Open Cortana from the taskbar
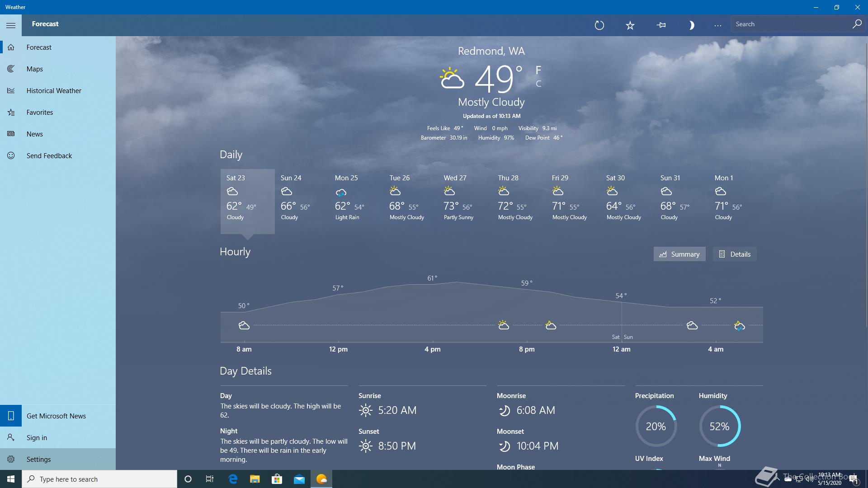The image size is (868, 488). 188,479
